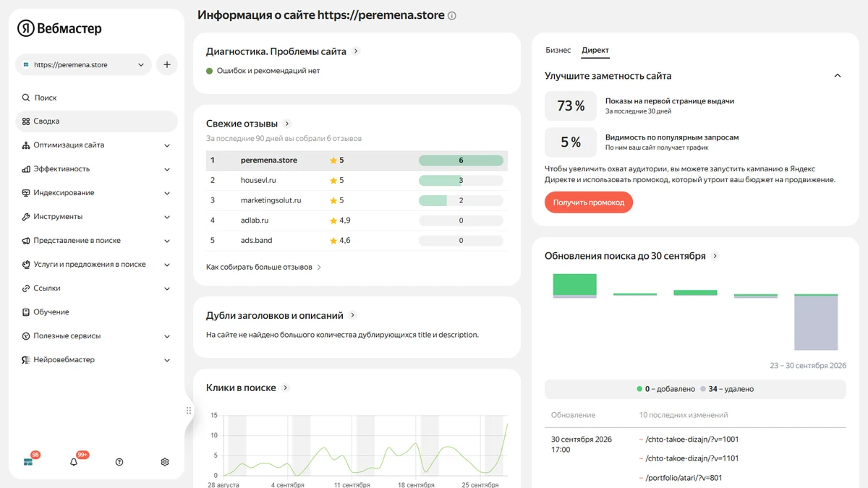Image resolution: width=868 pixels, height=488 pixels.
Task: Click the Эффективность chart icon
Action: point(26,169)
